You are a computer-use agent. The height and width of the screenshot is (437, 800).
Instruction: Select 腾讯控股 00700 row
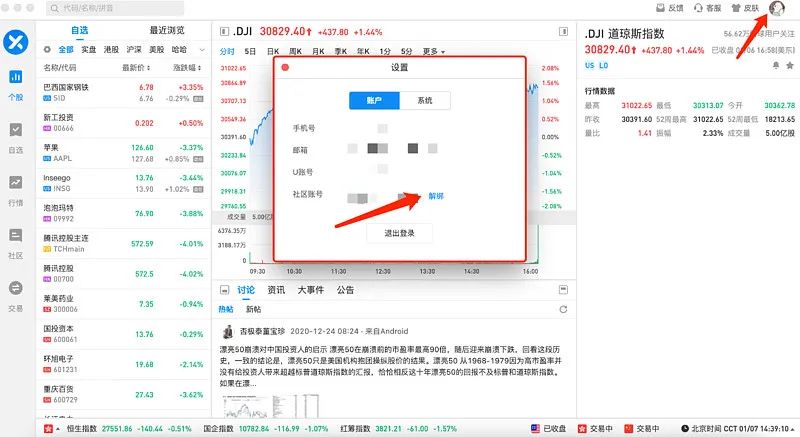point(123,274)
